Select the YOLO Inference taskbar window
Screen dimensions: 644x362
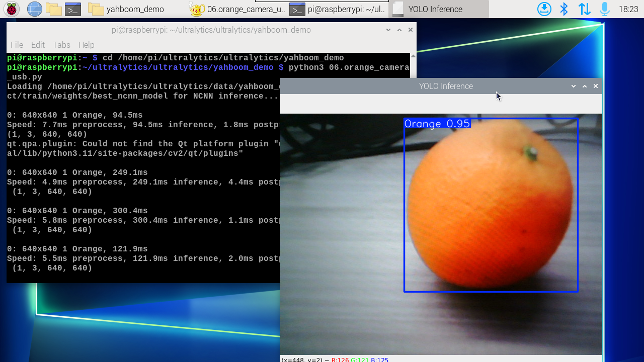click(x=438, y=9)
